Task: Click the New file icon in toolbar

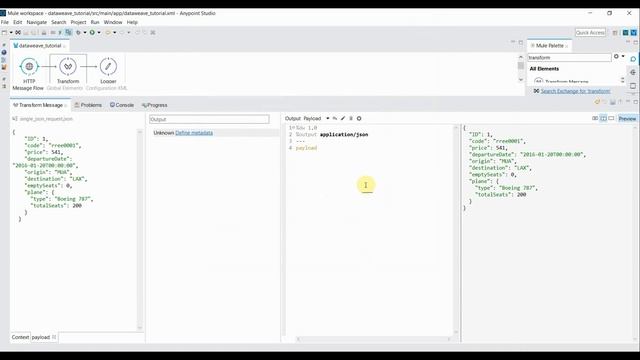Action: pos(4,33)
